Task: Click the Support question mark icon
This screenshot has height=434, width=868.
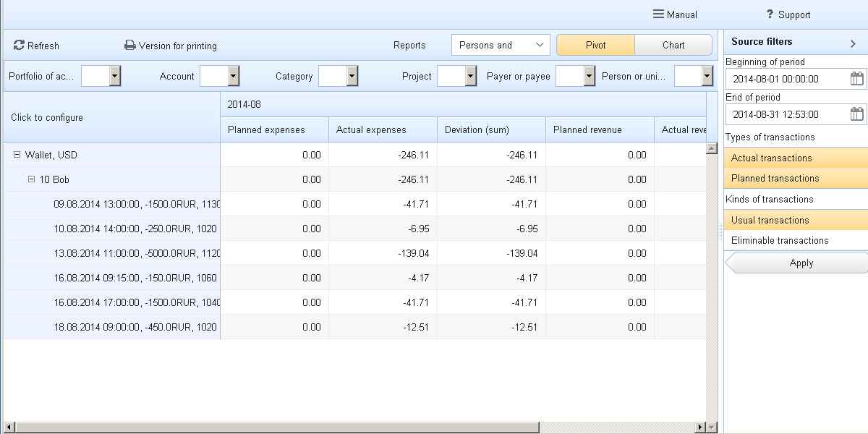Action: coord(770,14)
